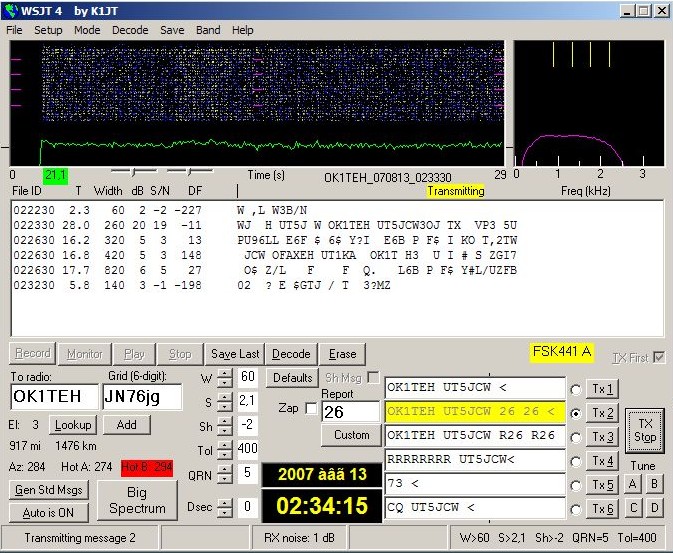Click Gen Std Msgs button

tap(49, 490)
